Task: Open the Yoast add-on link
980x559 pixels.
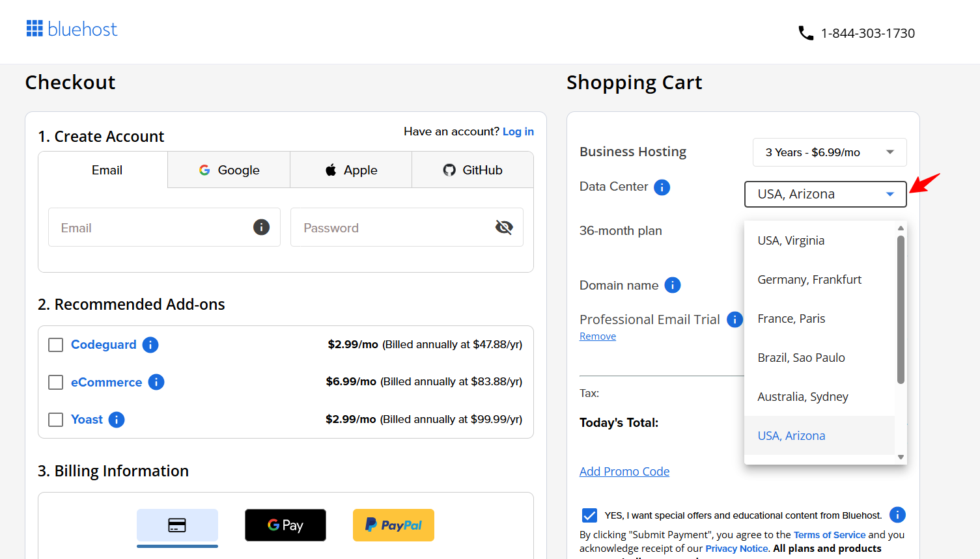Action: coord(87,420)
